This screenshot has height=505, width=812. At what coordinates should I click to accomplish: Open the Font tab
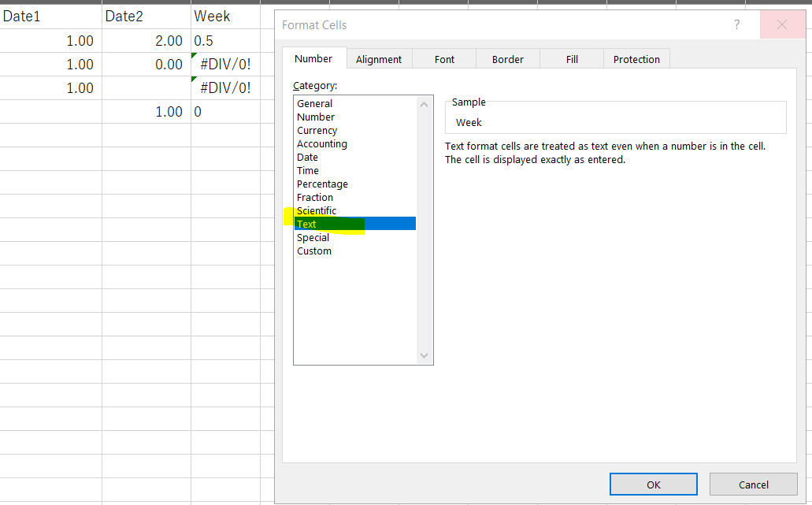[444, 58]
